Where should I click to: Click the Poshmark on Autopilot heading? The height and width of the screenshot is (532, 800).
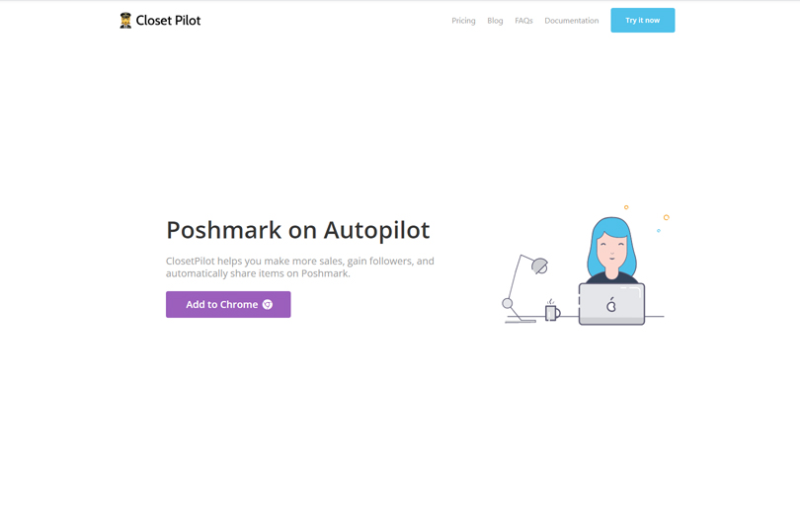[x=298, y=230]
